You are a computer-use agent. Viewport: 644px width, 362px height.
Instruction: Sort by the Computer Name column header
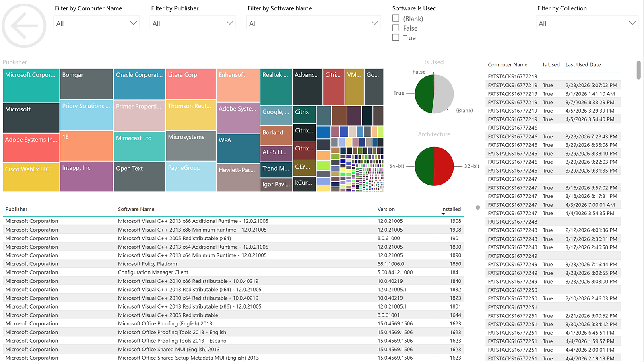point(508,65)
